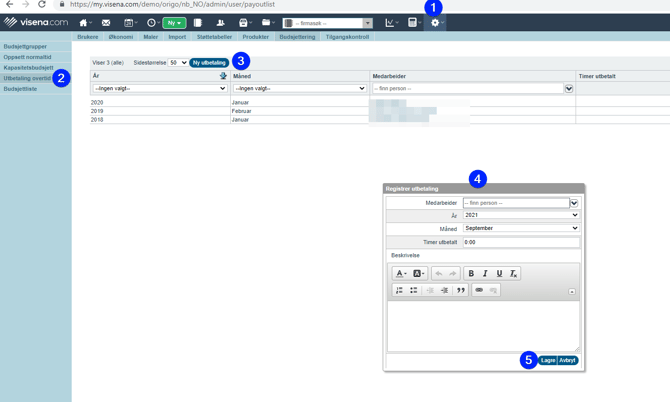Click the increase indent icon
This screenshot has width=670, height=402.
(x=444, y=290)
